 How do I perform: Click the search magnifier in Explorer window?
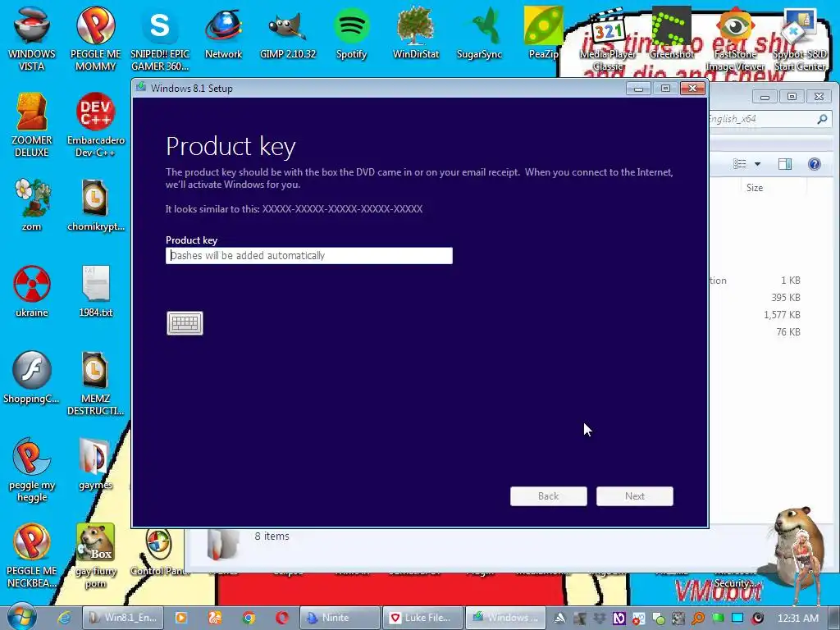click(822, 119)
